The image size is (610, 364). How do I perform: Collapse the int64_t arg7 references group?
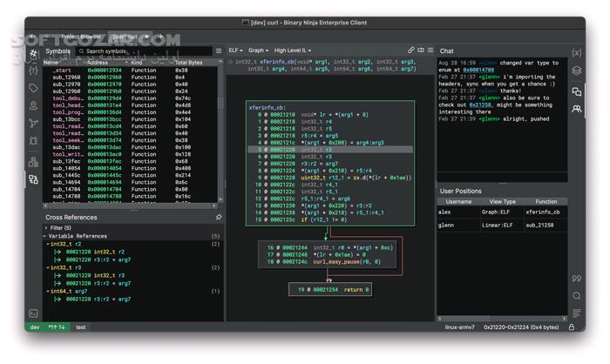point(48,291)
